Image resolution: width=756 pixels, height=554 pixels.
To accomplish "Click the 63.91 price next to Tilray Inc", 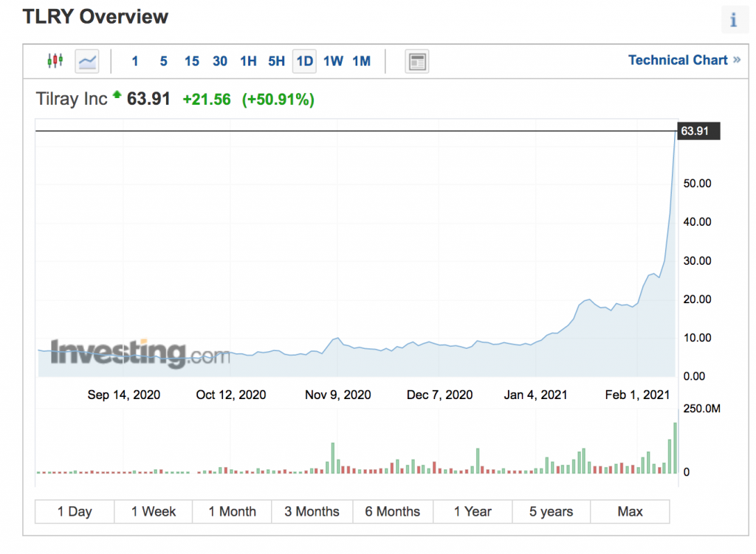I will 148,99.
